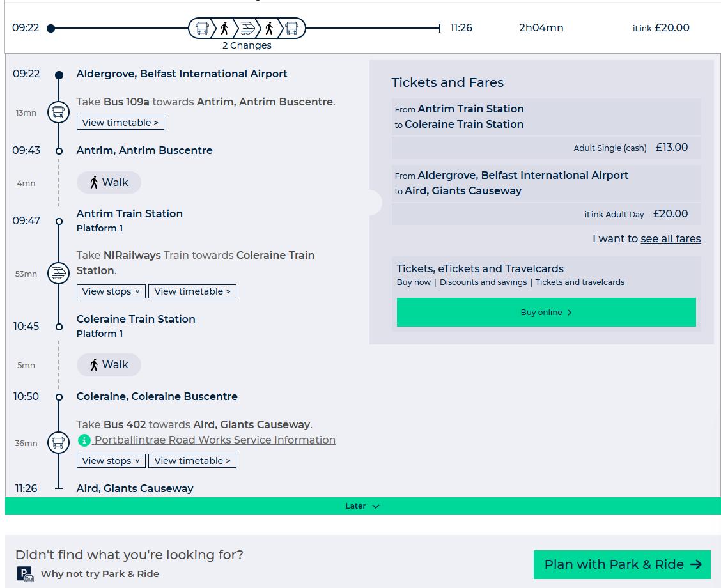Click the Tickets and Fares heading
Viewport: 721px width, 588px height.
tap(447, 82)
